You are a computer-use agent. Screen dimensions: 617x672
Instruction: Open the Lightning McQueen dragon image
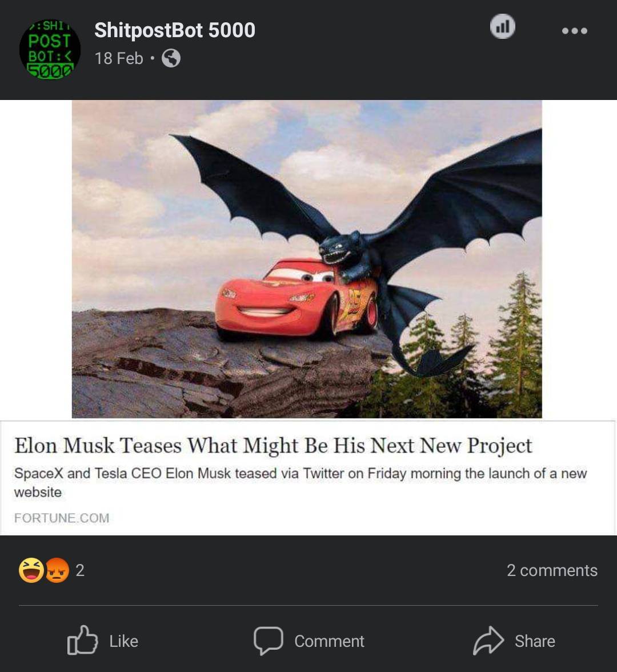click(x=307, y=259)
